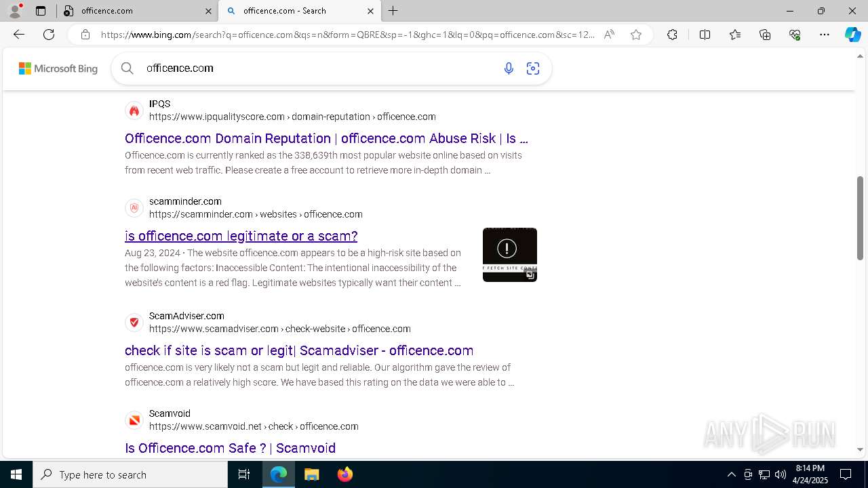The image size is (868, 488).
Task: Click the browser address bar URL
Action: coord(347,35)
